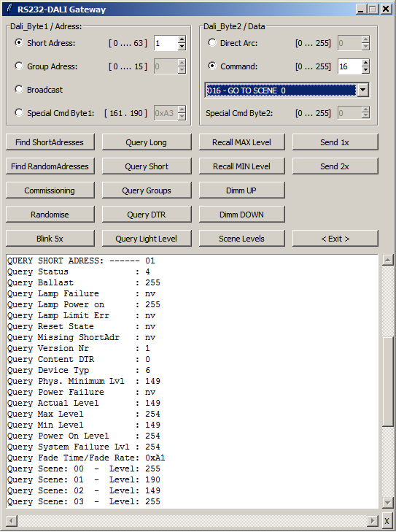
Task: Click the feather icon in title bar
Action: pos(9,9)
